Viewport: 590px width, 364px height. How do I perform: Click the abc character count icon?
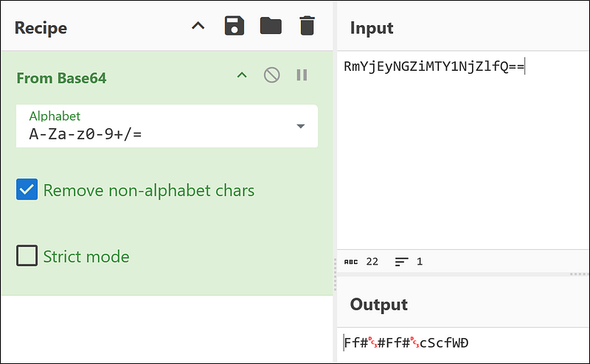tap(351, 262)
